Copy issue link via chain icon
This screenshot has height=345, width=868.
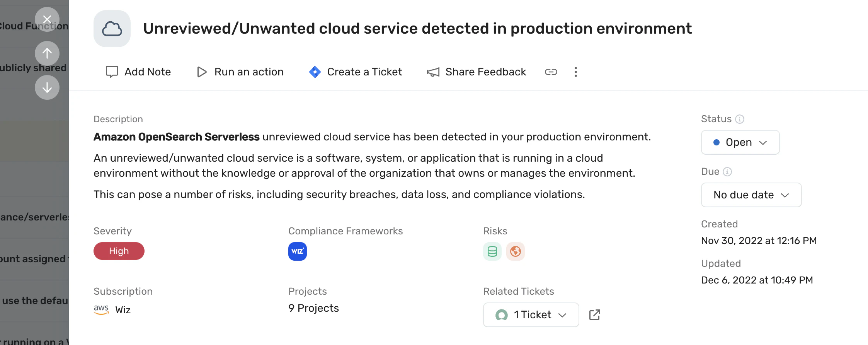(x=551, y=72)
